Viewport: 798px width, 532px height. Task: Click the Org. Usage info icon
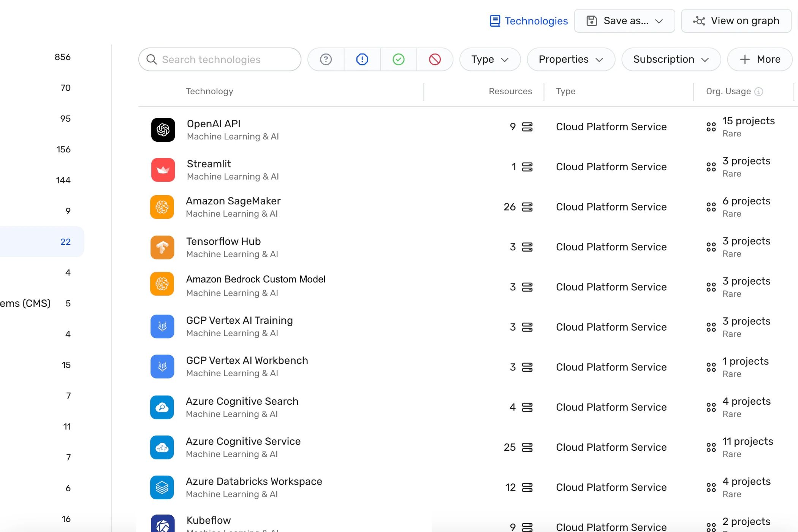(x=758, y=92)
